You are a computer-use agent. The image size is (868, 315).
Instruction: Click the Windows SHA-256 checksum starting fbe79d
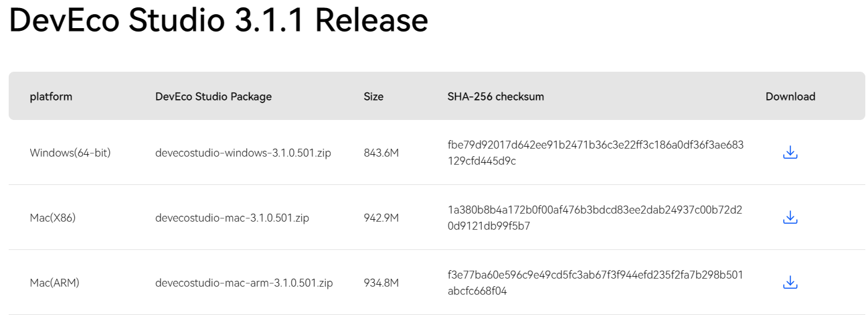click(595, 153)
